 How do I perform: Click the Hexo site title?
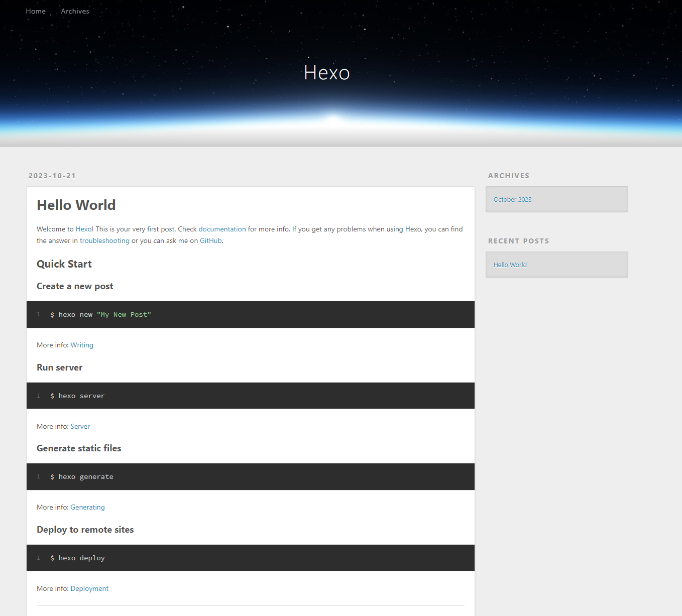coord(327,73)
